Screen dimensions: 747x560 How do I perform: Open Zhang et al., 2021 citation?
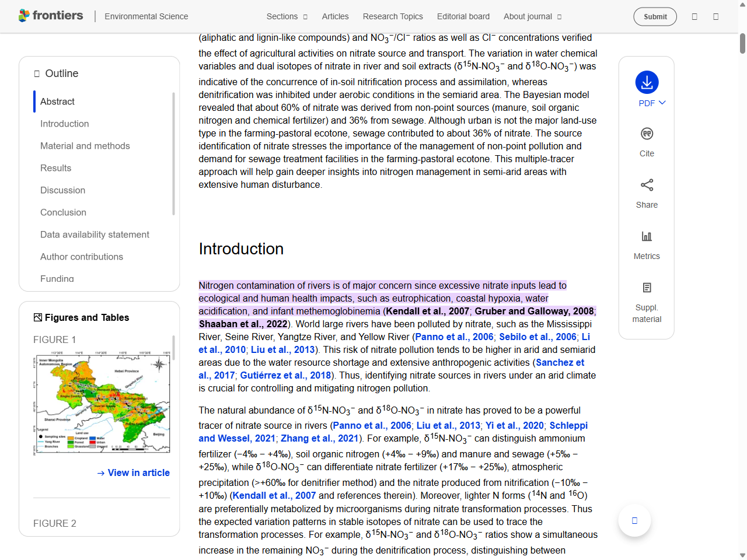(320, 438)
